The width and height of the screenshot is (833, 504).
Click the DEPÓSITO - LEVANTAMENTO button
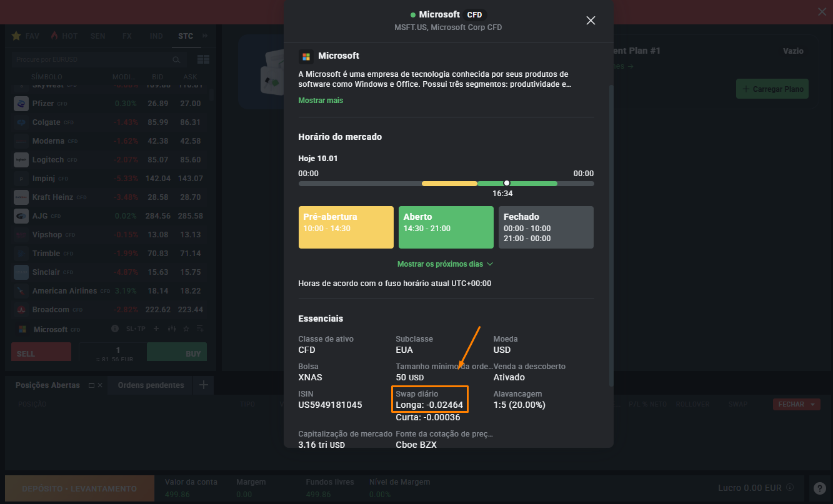coord(79,488)
